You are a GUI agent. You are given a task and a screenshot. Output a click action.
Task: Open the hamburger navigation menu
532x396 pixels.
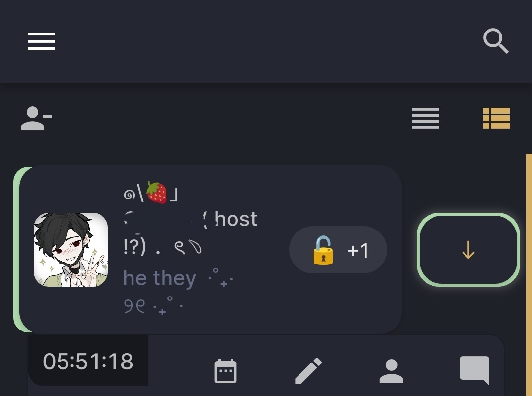point(41,41)
